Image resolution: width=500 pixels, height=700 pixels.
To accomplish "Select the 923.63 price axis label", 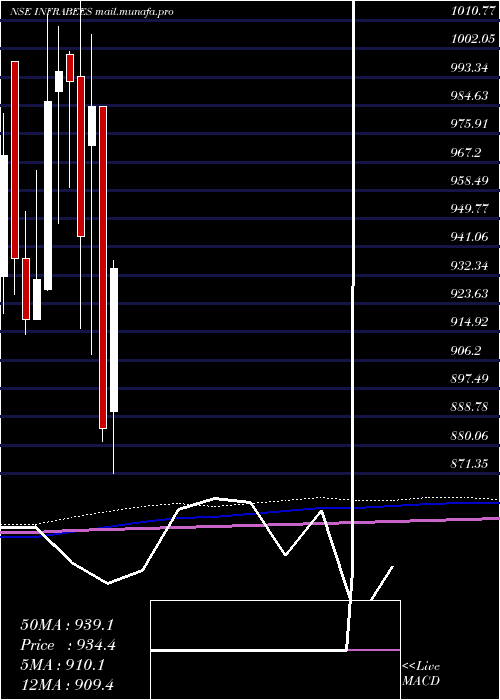I will pyautogui.click(x=469, y=294).
